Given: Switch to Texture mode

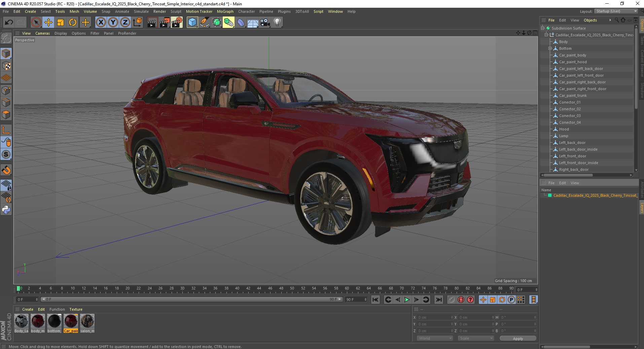Looking at the screenshot, I should 6,66.
